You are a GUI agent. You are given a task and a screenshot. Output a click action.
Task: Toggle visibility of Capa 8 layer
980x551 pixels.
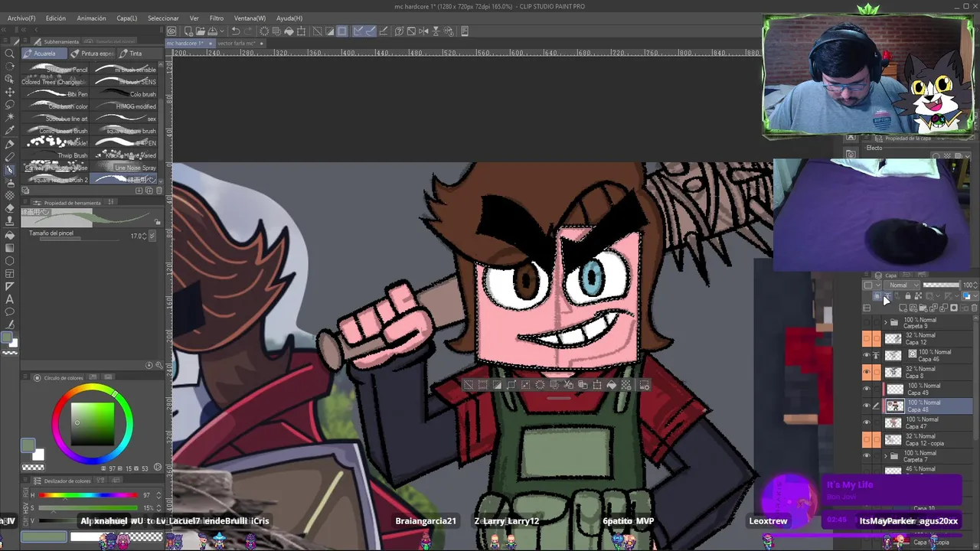point(867,372)
